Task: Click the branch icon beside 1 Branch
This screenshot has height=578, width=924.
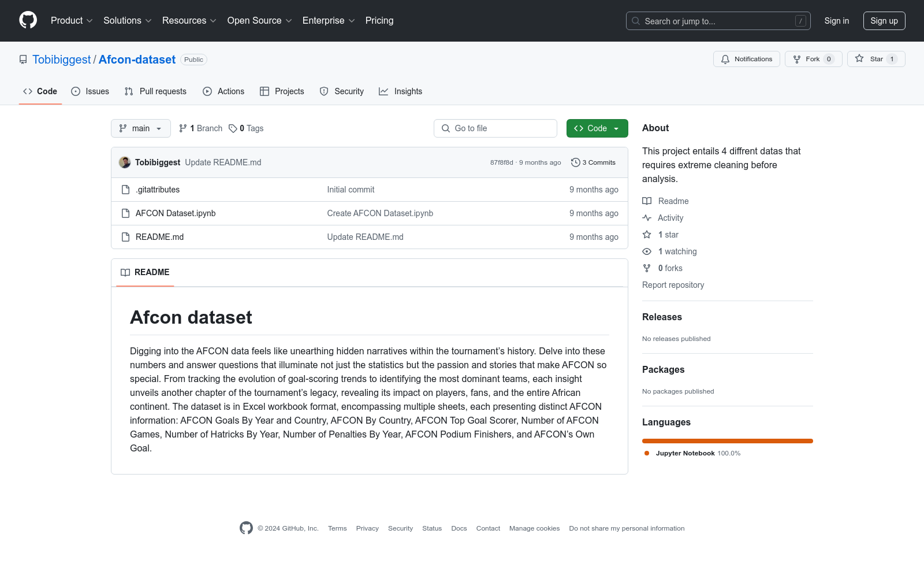Action: point(183,128)
